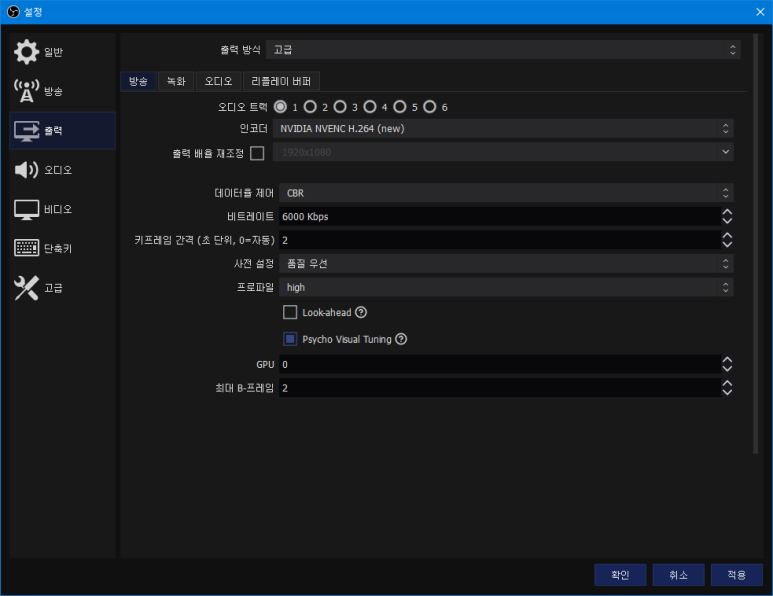Viewport: 773px width, 596px height.
Task: Open the 고급 tools icon section
Action: click(26, 288)
